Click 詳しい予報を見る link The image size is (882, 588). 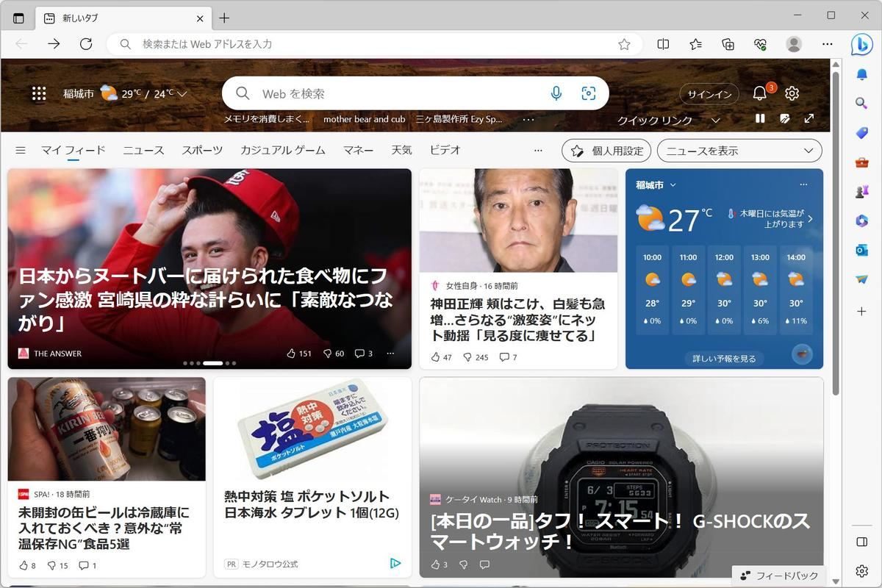[724, 359]
